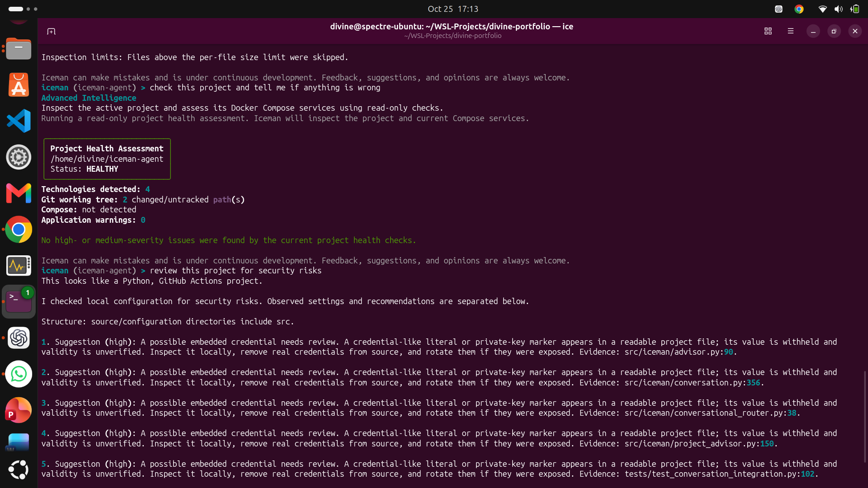
Task: Open WhatsApp from the dock
Action: [19, 374]
